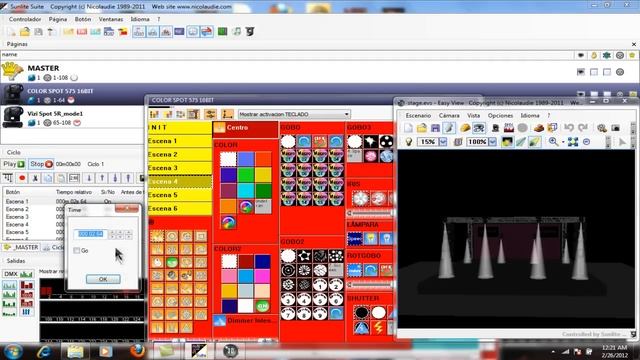Click the time value field in Time dialog
This screenshot has width=640, height=360.
coord(91,234)
